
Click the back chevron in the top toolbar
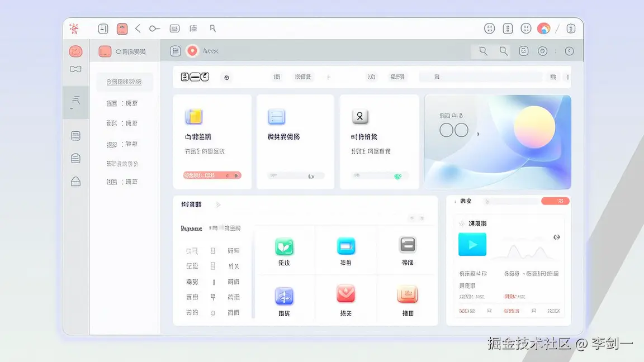click(x=138, y=28)
